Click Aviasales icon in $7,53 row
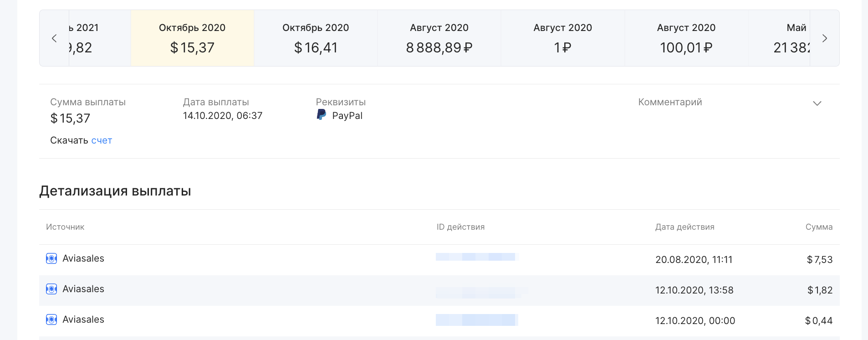868x340 pixels. pyautogui.click(x=51, y=258)
